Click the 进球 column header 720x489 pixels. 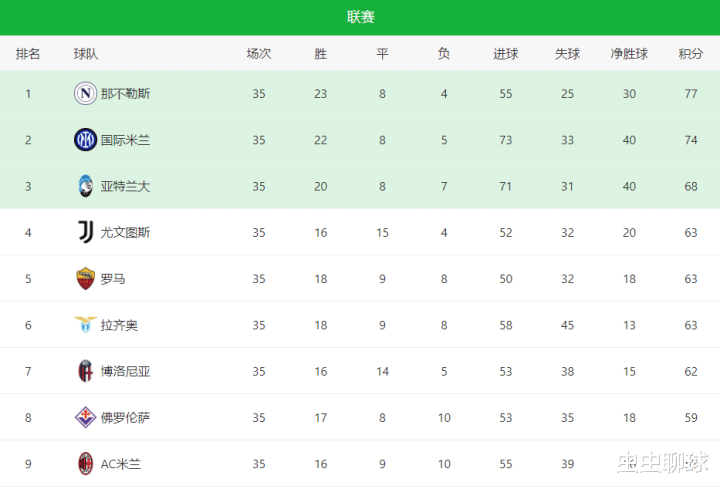click(506, 54)
